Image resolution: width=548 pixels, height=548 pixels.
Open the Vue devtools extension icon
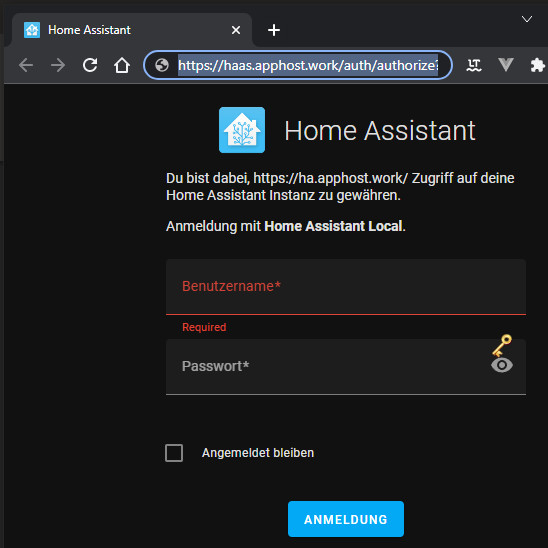[x=506, y=65]
